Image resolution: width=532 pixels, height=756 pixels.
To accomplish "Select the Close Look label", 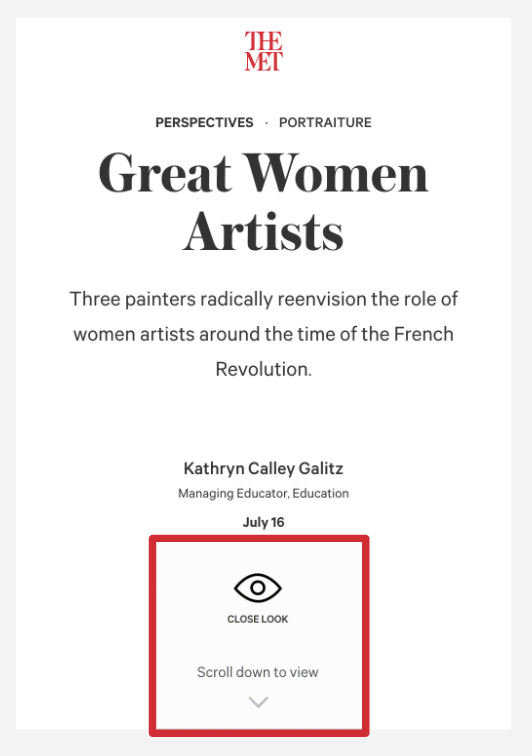I will (258, 619).
